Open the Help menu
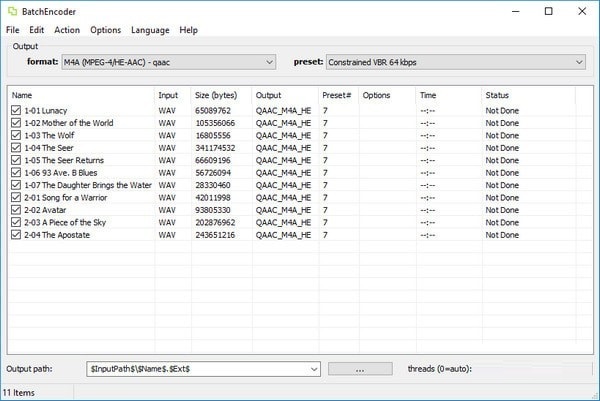 (x=188, y=30)
